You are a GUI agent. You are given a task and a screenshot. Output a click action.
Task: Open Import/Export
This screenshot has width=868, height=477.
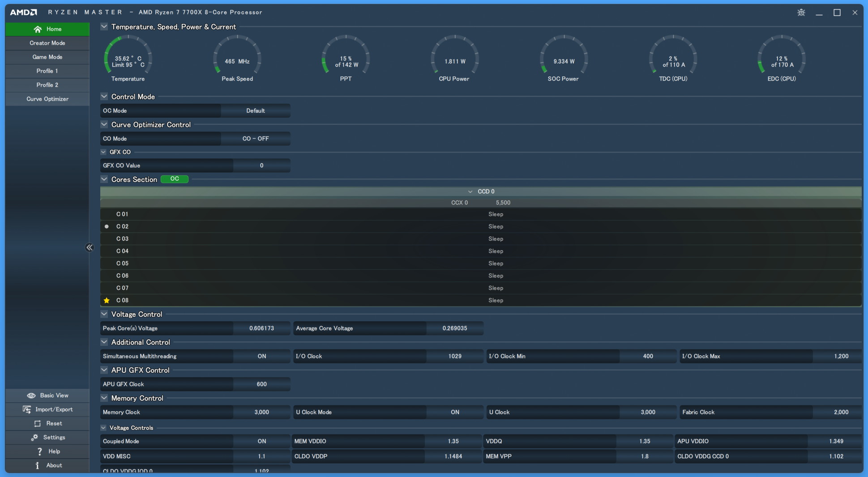pyautogui.click(x=47, y=409)
